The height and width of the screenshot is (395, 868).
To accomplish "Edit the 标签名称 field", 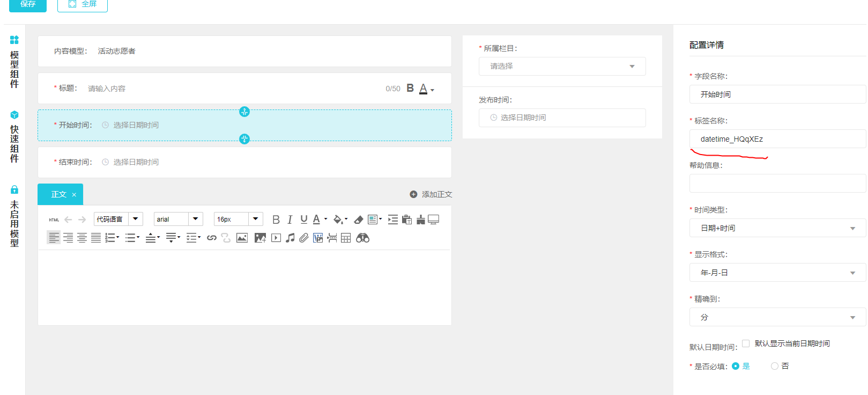I will pos(777,139).
